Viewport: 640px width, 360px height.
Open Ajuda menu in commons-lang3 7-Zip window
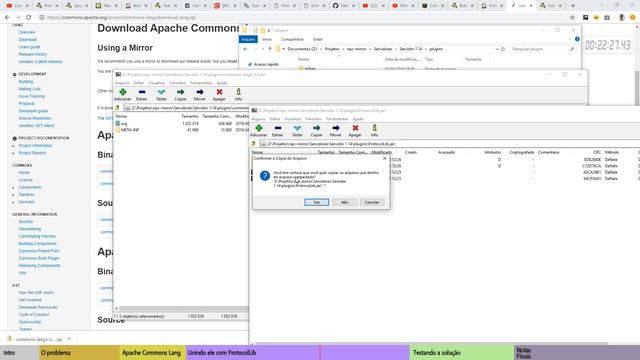(222, 83)
